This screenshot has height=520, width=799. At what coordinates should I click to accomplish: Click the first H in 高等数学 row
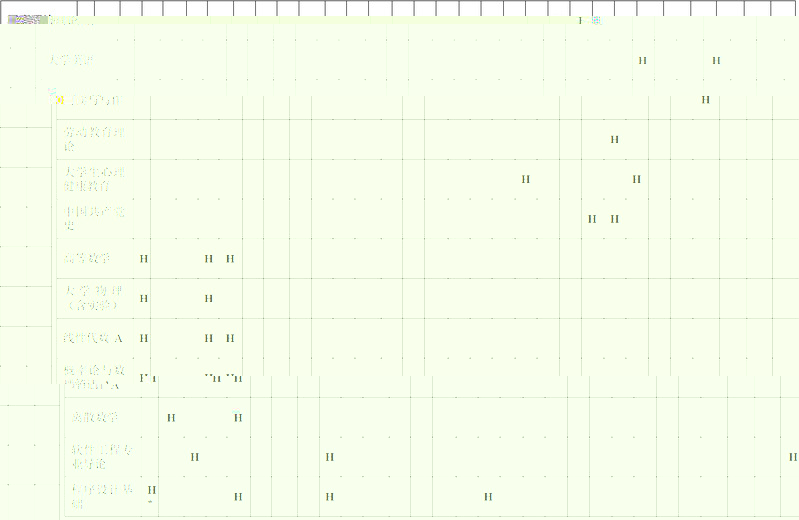click(144, 259)
